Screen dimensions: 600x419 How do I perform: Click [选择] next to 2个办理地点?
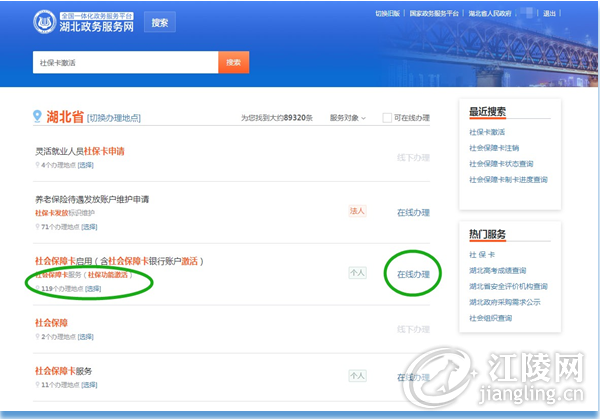tap(86, 337)
